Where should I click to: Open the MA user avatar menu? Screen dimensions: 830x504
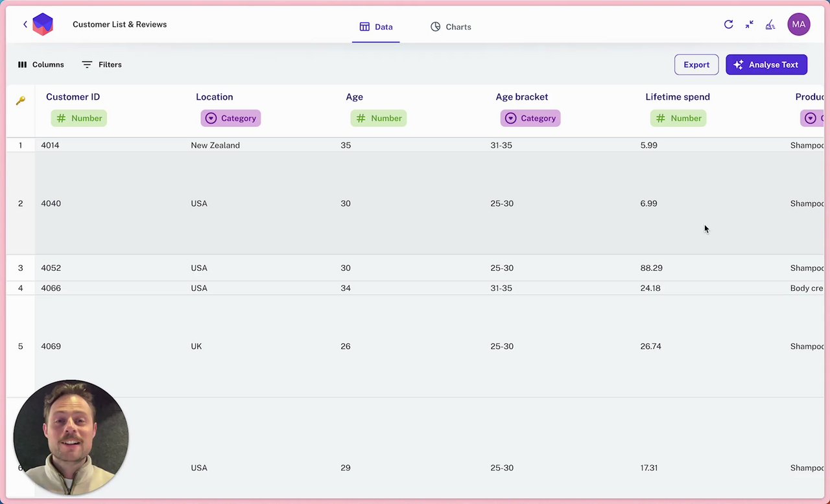tap(798, 25)
